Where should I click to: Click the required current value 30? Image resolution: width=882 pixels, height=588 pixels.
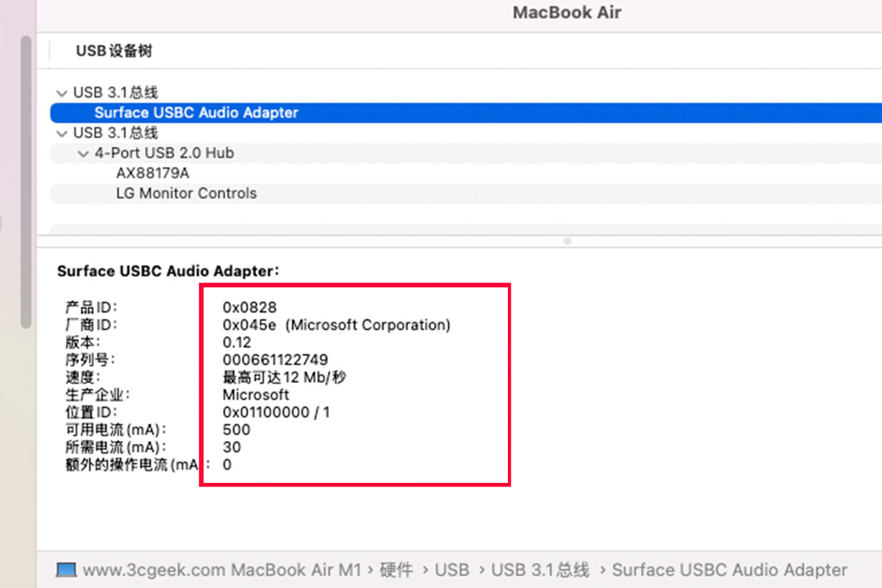pyautogui.click(x=232, y=448)
